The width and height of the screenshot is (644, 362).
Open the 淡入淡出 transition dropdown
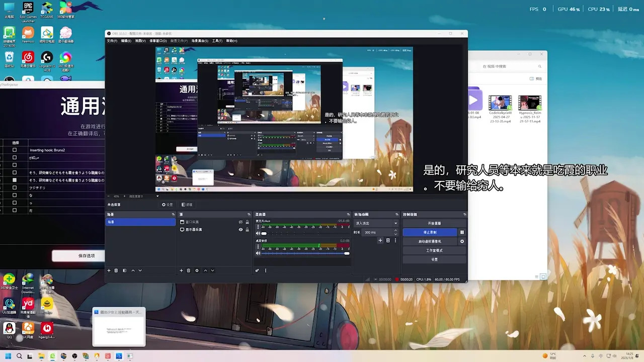click(x=376, y=223)
